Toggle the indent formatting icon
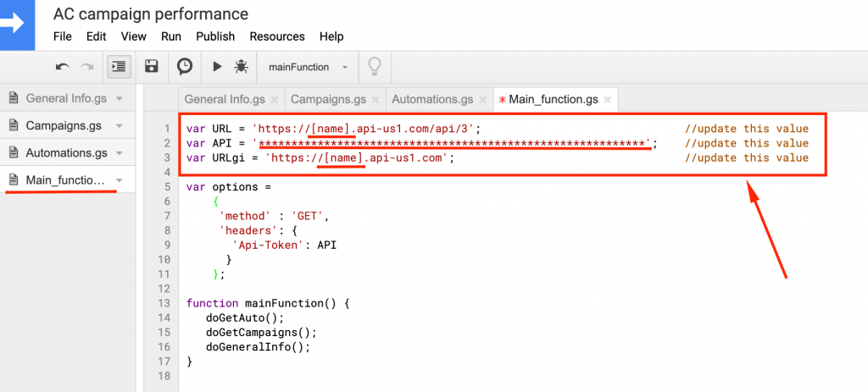The height and width of the screenshot is (392, 868). tap(118, 66)
